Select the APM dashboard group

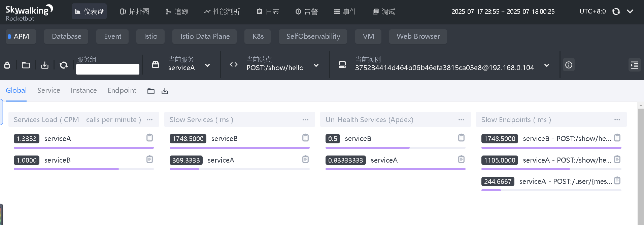point(21,36)
